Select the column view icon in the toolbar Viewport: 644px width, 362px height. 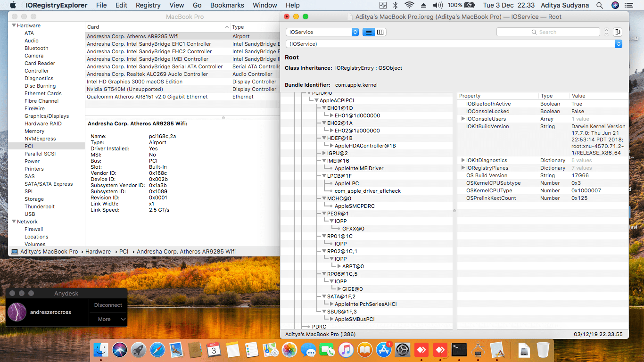[x=380, y=32]
